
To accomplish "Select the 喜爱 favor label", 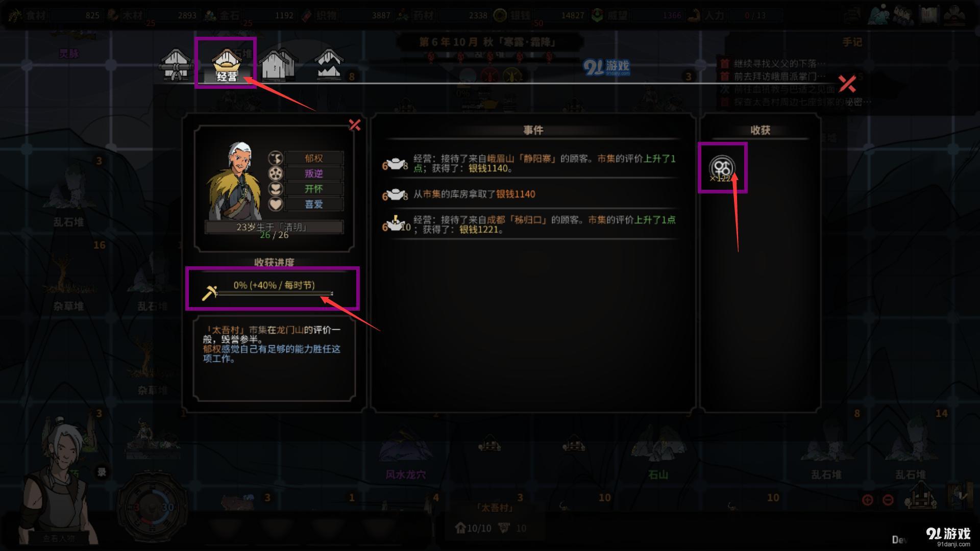I will click(313, 204).
